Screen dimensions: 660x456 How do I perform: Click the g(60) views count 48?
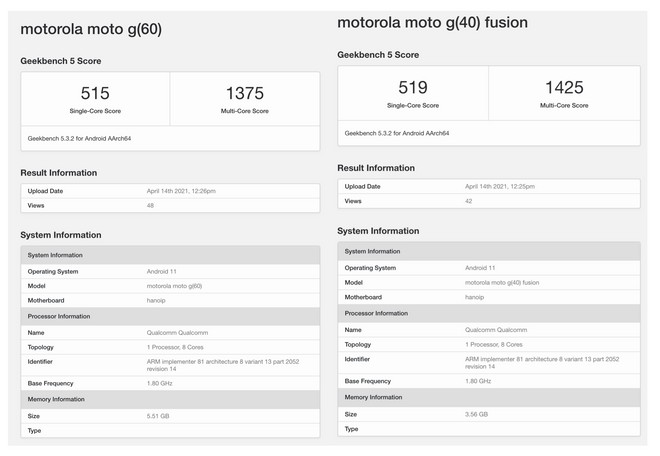coord(150,205)
